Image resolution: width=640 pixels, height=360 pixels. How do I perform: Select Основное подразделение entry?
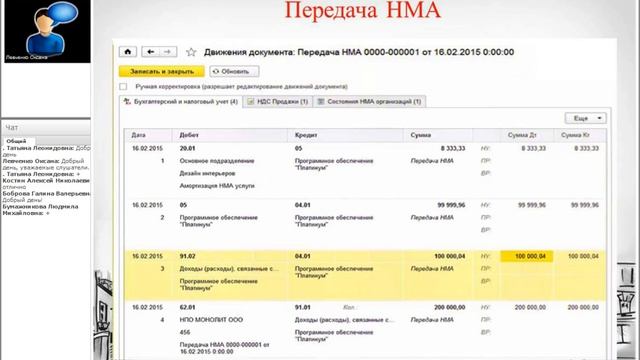point(217,161)
